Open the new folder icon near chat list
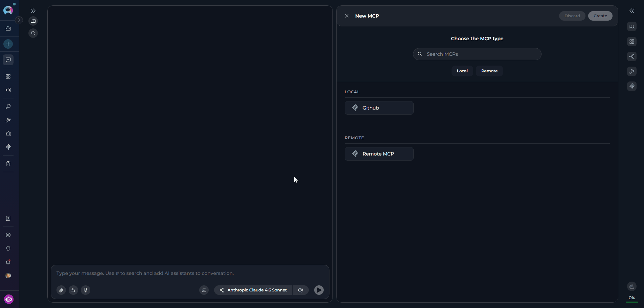 click(33, 21)
